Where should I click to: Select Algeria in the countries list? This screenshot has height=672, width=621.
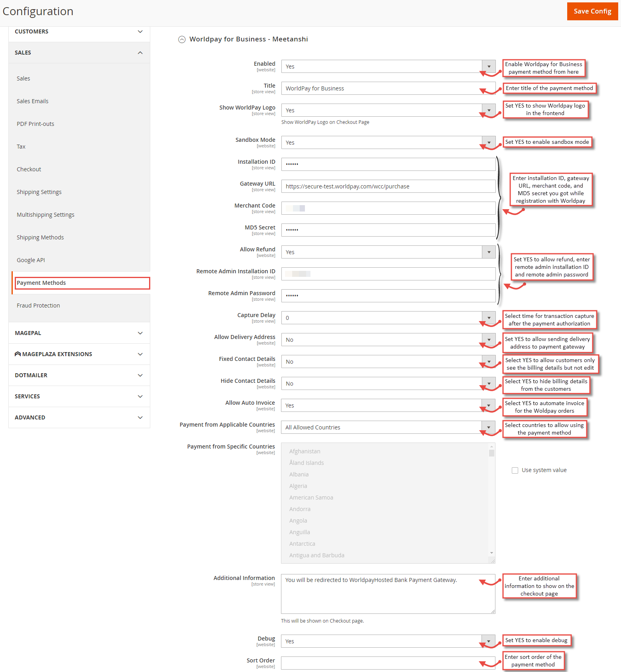click(x=298, y=486)
